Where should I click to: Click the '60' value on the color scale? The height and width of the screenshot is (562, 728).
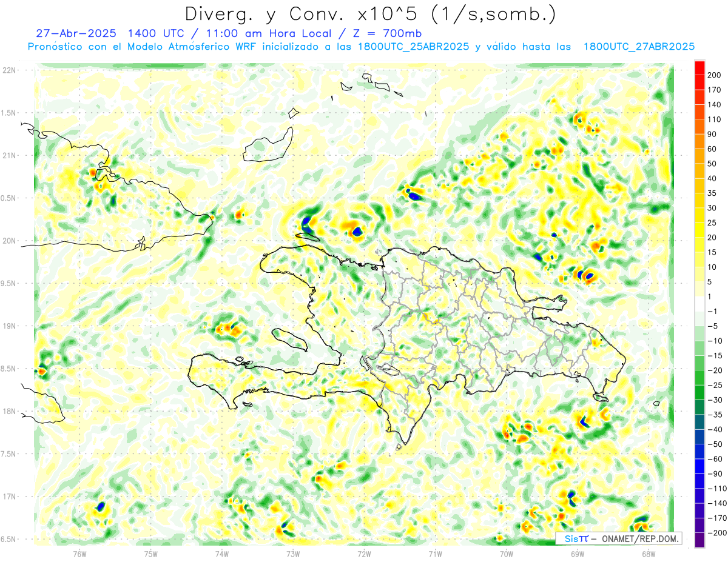click(x=713, y=149)
